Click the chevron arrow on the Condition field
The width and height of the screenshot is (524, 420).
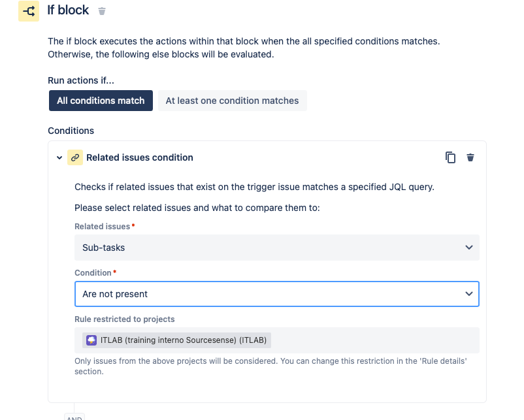tap(468, 294)
